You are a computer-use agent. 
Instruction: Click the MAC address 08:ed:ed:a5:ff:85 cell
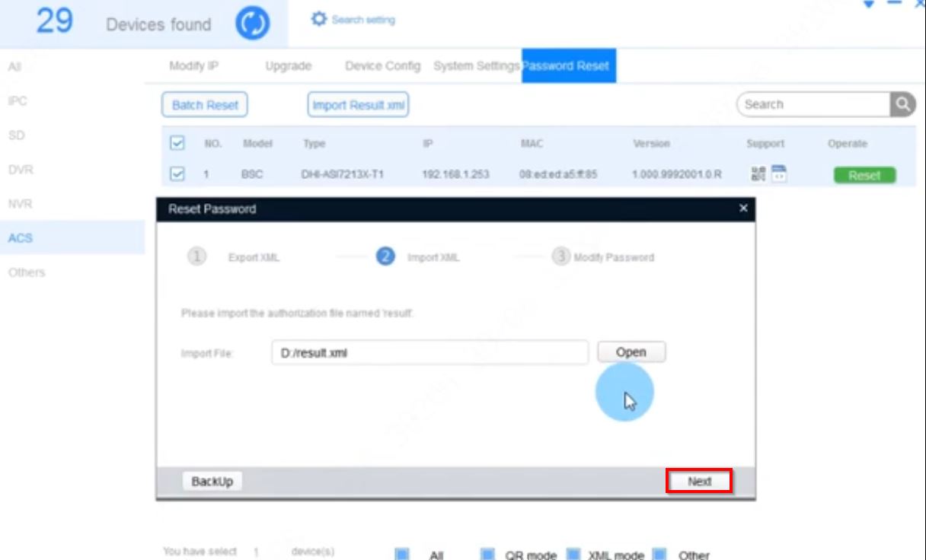click(558, 175)
